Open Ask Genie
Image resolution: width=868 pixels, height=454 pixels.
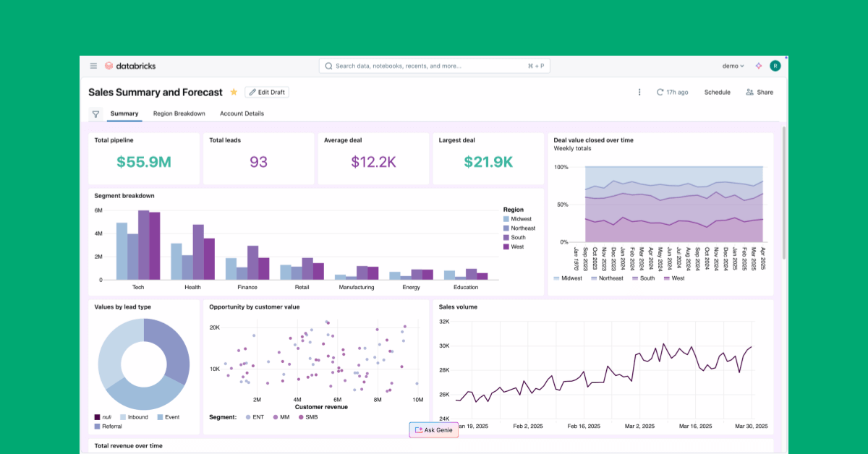tap(434, 430)
